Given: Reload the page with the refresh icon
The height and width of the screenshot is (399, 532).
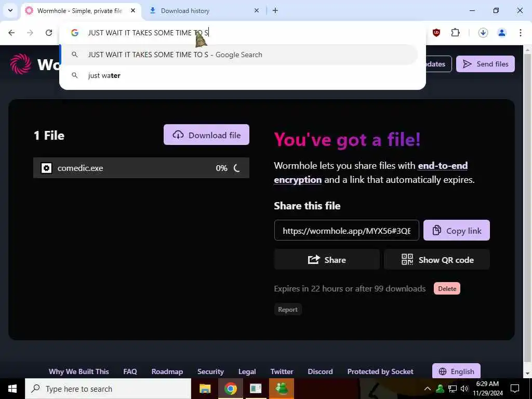Looking at the screenshot, I should point(49,33).
